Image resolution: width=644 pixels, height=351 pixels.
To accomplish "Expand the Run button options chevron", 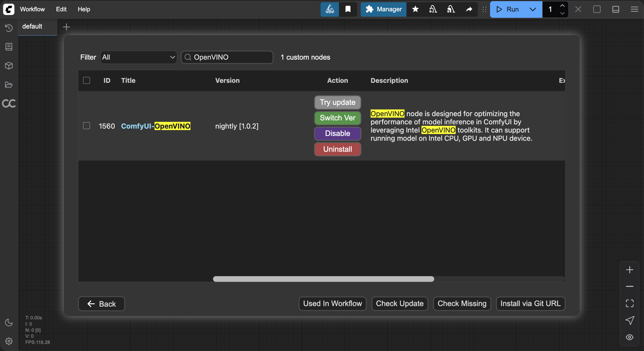I will [533, 9].
